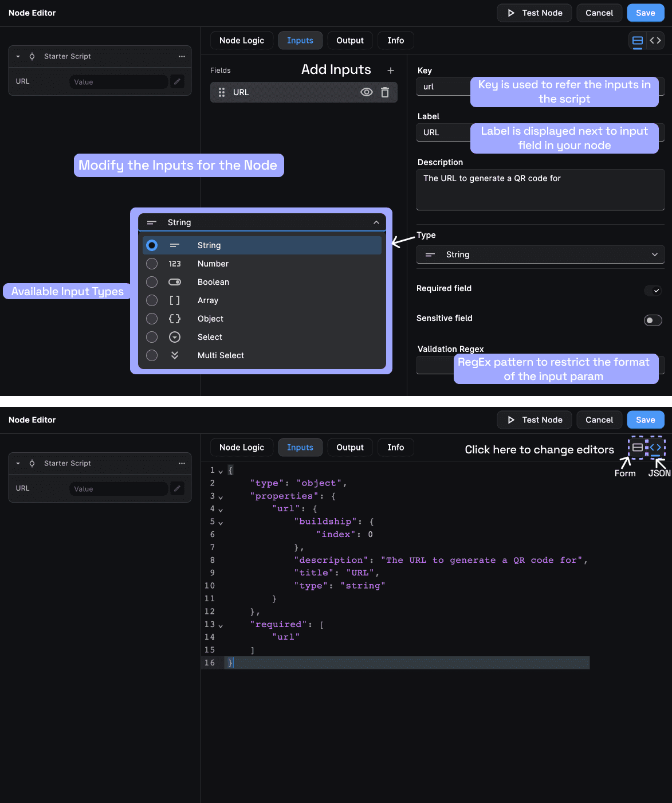Show the URL field using the eye icon

tap(366, 92)
